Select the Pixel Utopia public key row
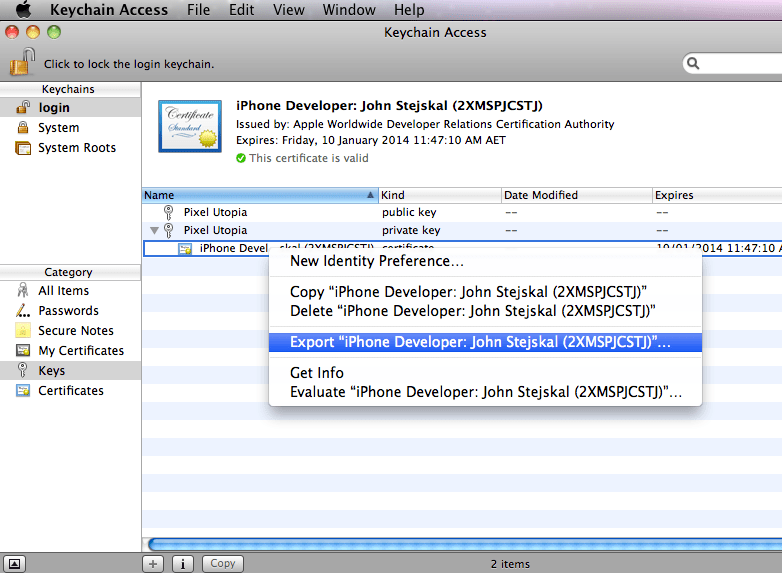782x573 pixels. coord(462,212)
